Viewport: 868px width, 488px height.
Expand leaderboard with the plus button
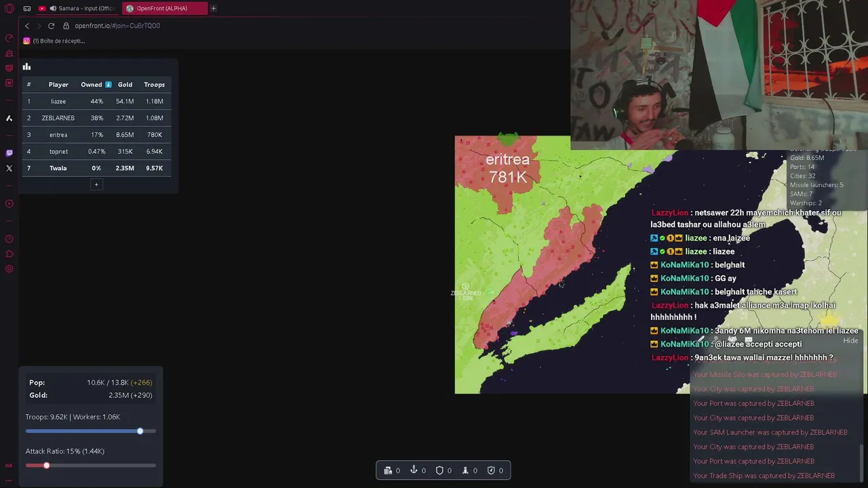96,184
